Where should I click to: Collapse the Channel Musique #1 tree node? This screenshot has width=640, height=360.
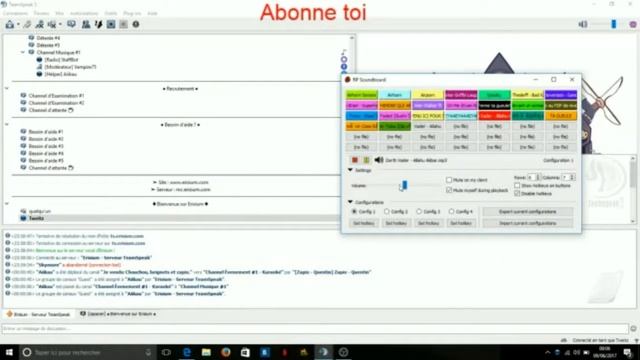23,52
